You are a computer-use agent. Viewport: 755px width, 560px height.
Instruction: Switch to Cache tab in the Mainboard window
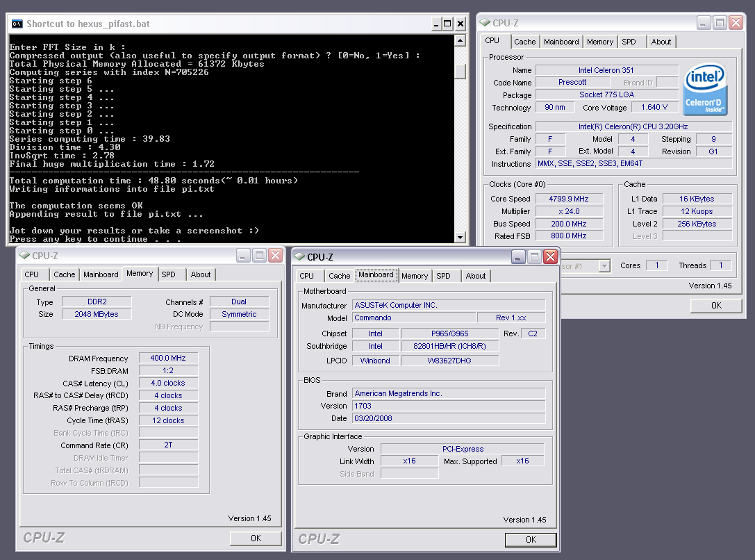pyautogui.click(x=340, y=276)
